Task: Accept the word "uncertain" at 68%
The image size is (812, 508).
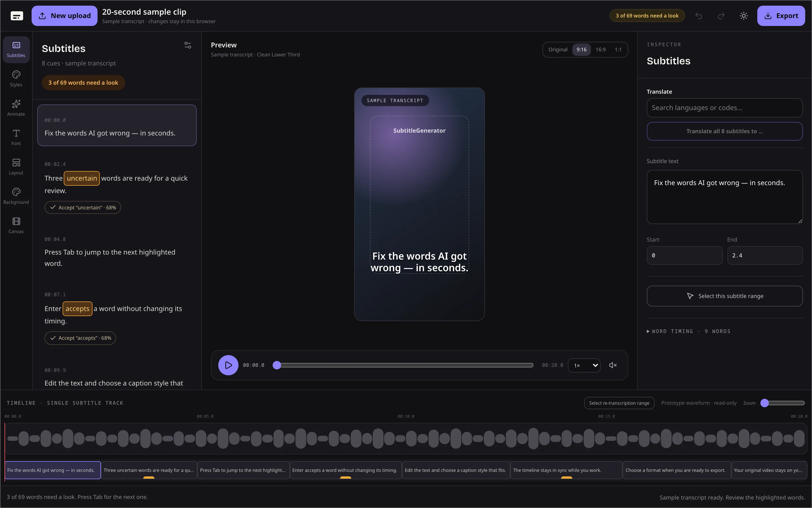Action: pos(83,208)
